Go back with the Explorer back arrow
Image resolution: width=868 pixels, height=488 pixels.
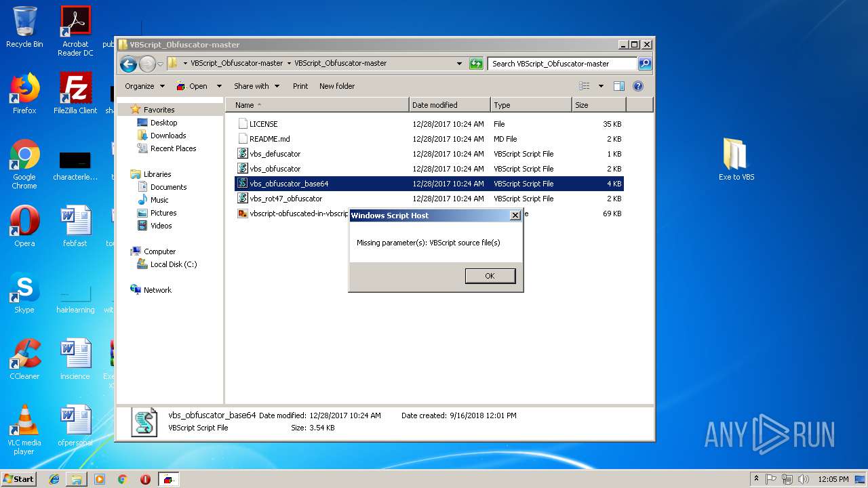128,64
